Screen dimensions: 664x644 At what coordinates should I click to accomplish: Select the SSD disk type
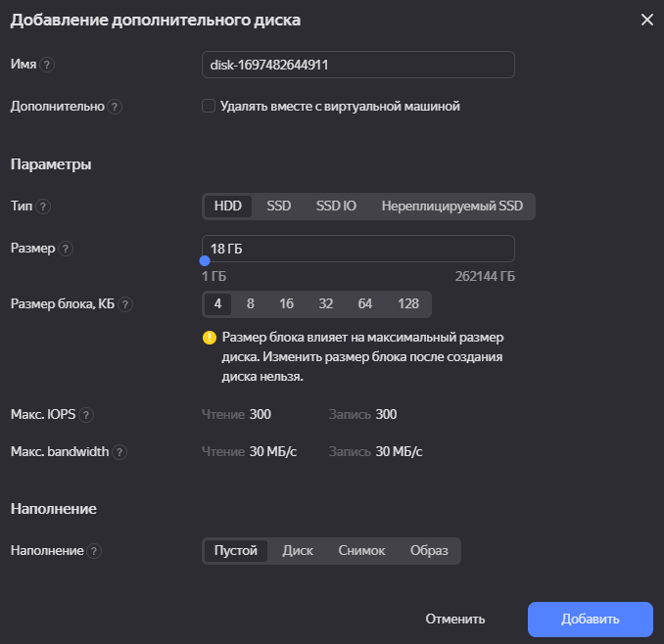(x=279, y=207)
